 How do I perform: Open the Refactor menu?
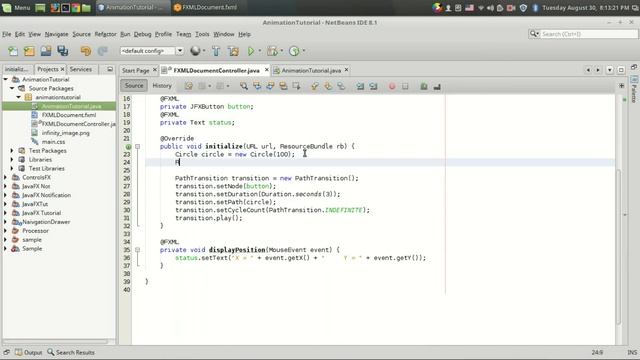(x=105, y=34)
